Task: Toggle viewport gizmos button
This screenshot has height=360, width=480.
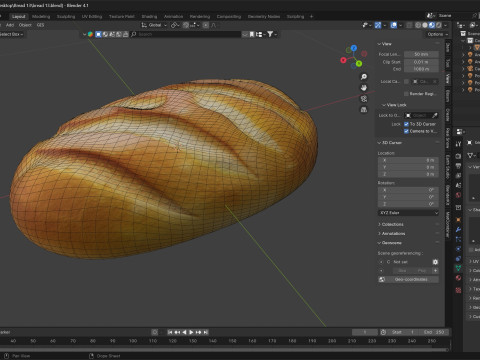Action: pyautogui.click(x=378, y=25)
